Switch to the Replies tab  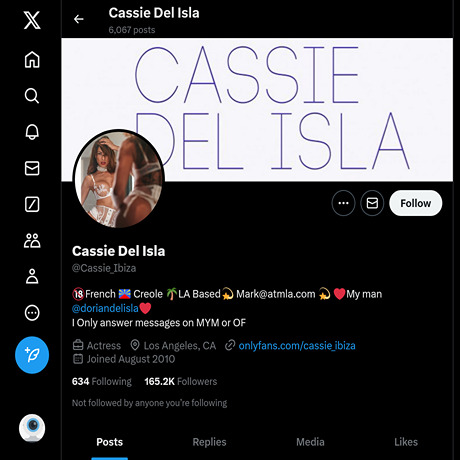point(209,442)
